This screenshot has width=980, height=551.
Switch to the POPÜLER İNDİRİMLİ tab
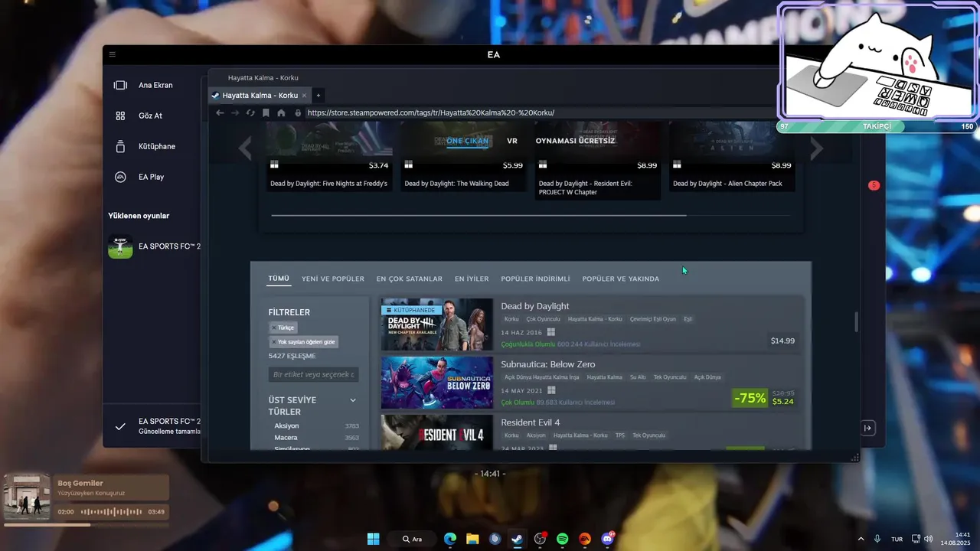coord(535,279)
